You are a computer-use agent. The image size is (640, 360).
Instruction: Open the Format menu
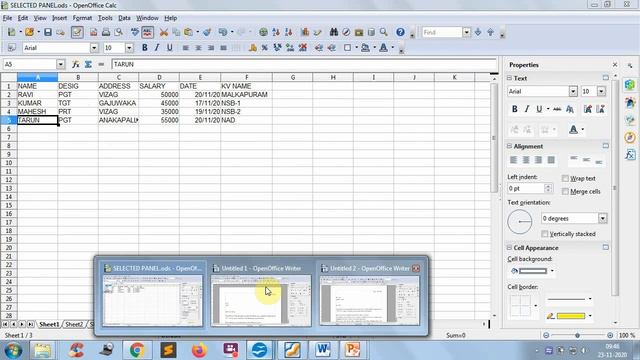[82, 18]
